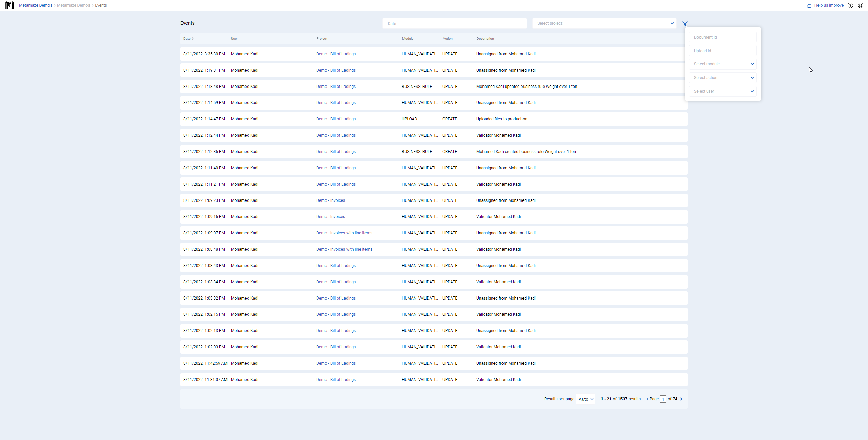This screenshot has height=440, width=868.
Task: Click the page number input box
Action: click(x=663, y=399)
